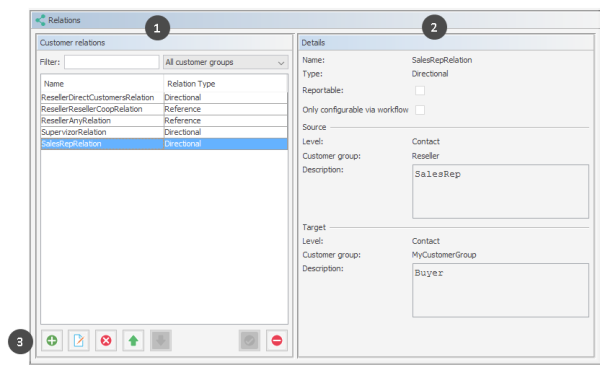Click the SalesRep source description box
The height and width of the screenshot is (365, 600).
tap(501, 191)
